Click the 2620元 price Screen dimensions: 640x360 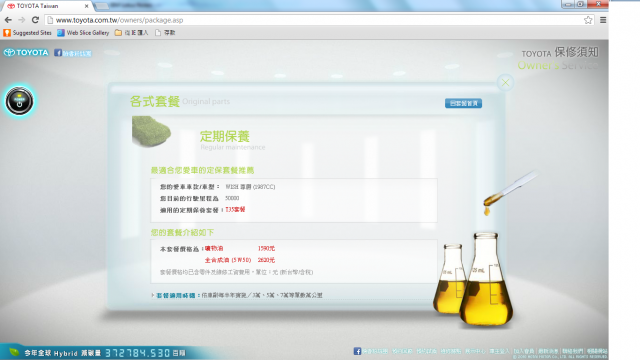point(266,260)
